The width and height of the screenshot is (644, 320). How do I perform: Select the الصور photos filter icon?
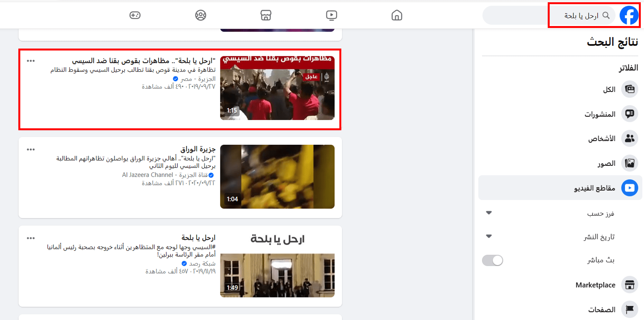point(630,163)
